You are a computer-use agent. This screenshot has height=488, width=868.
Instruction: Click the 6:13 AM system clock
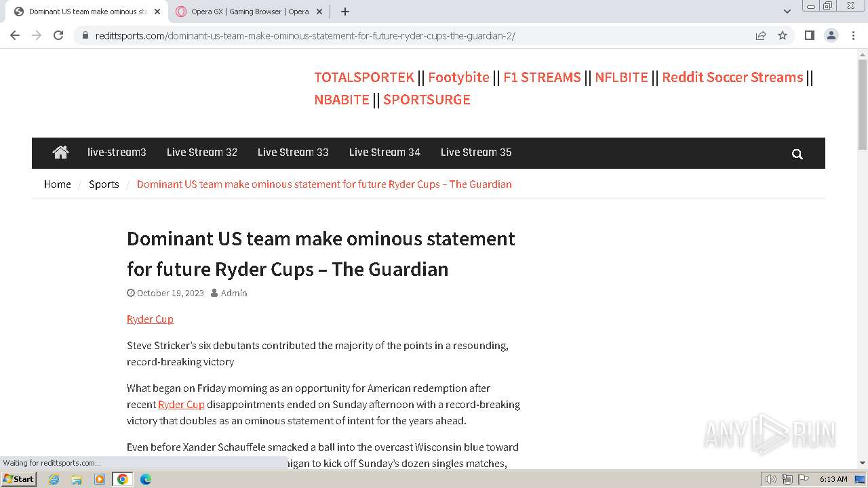pyautogui.click(x=833, y=479)
